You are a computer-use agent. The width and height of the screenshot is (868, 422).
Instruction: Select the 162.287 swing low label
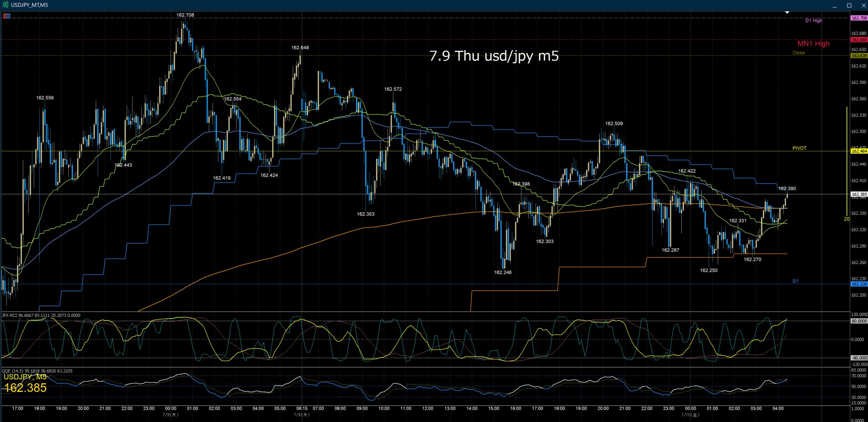tap(670, 250)
